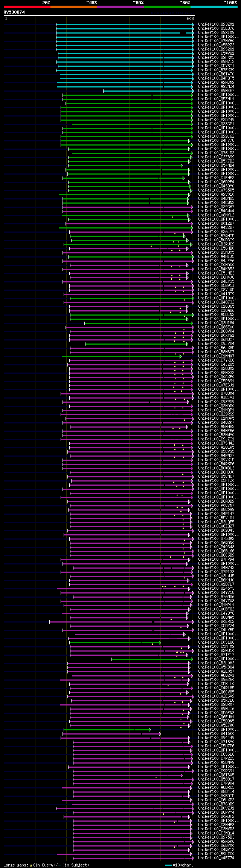241x868 pixels.
Task: Select the UniRef100_A5DLN2 hit label
Action: (x=216, y=315)
